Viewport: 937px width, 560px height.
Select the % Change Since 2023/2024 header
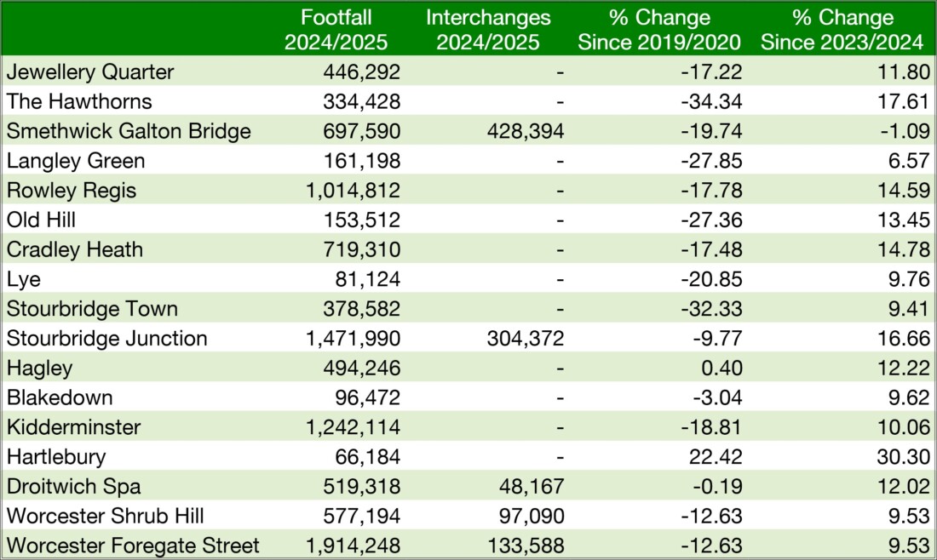pyautogui.click(x=842, y=29)
